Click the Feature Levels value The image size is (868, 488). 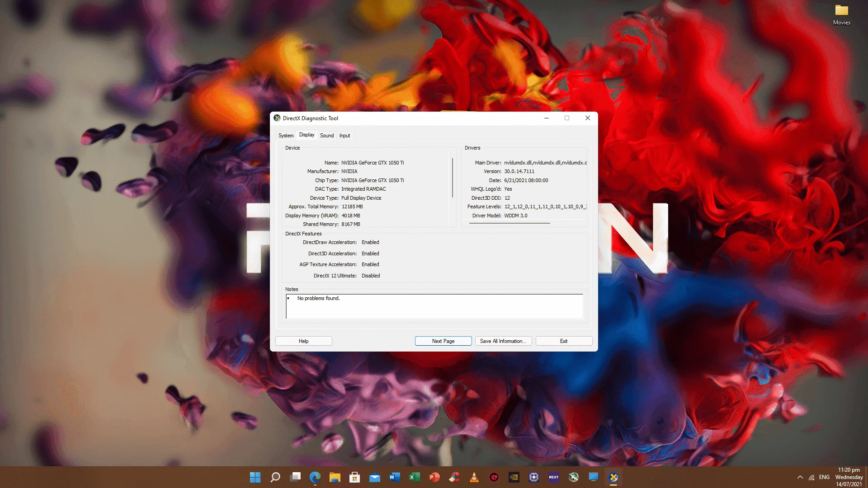point(546,206)
